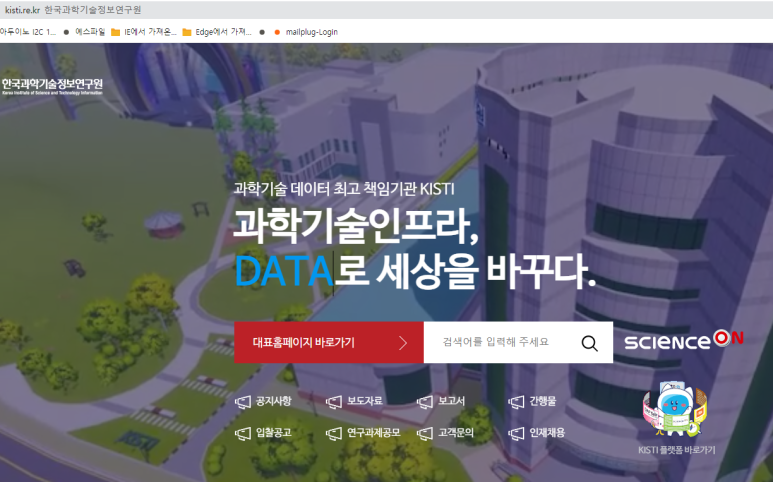Click the 한국과학기술정보연구원 site logo

(x=52, y=86)
